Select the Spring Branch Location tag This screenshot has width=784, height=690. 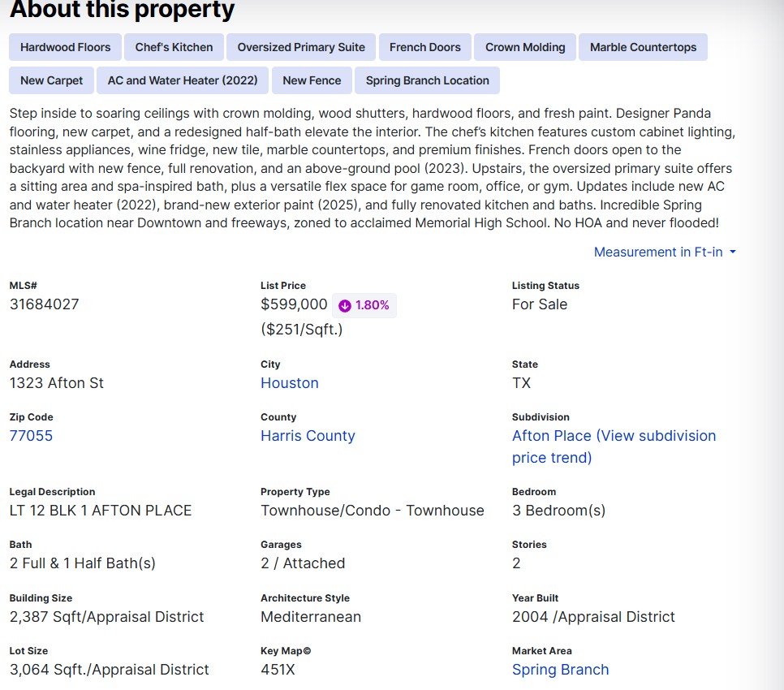point(427,80)
